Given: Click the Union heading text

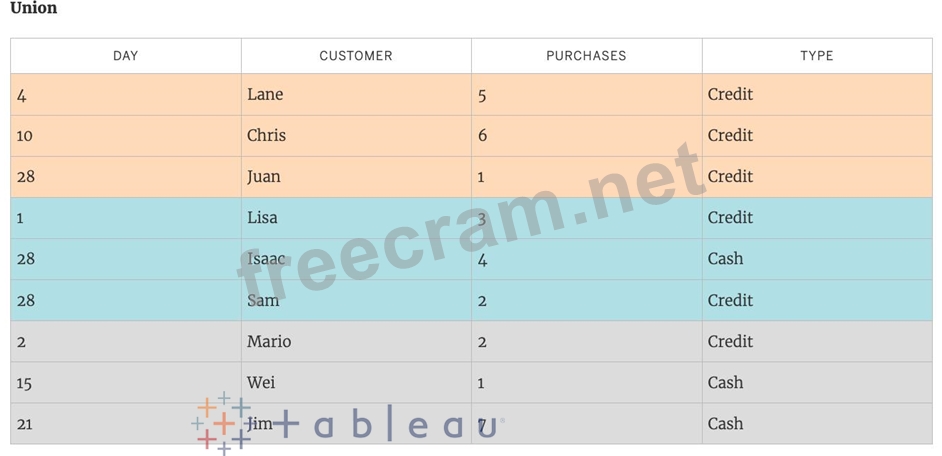Looking at the screenshot, I should coord(33,9).
